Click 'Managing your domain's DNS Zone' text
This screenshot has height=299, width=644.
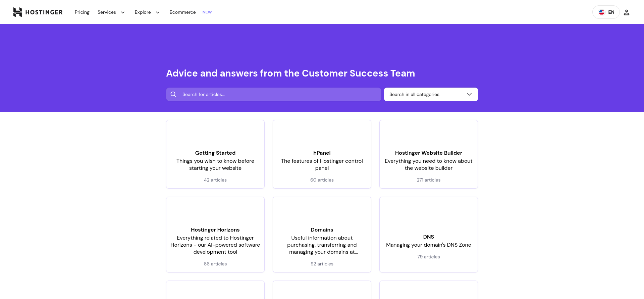pyautogui.click(x=429, y=245)
